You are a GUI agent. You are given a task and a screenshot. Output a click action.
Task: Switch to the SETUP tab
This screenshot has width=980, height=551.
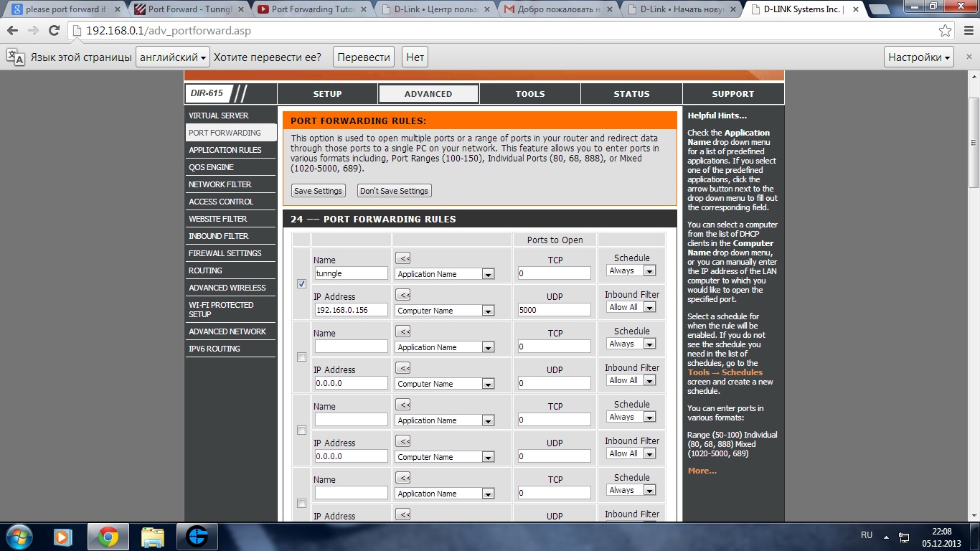[x=328, y=94]
